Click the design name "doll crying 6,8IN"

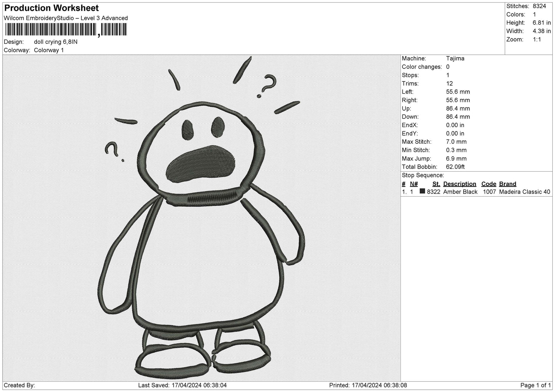point(56,42)
